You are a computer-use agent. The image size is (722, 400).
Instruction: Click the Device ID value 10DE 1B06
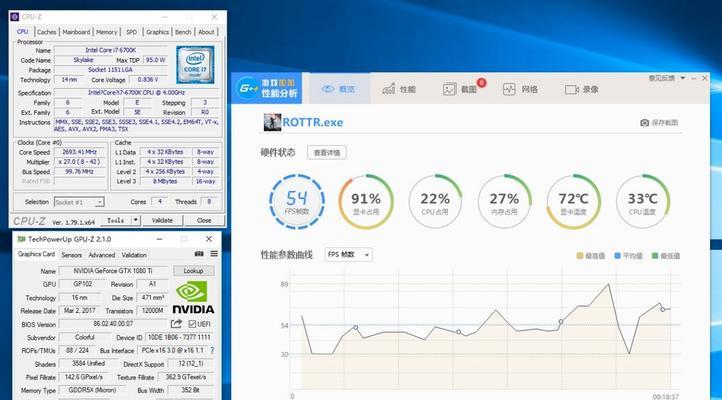tap(179, 337)
